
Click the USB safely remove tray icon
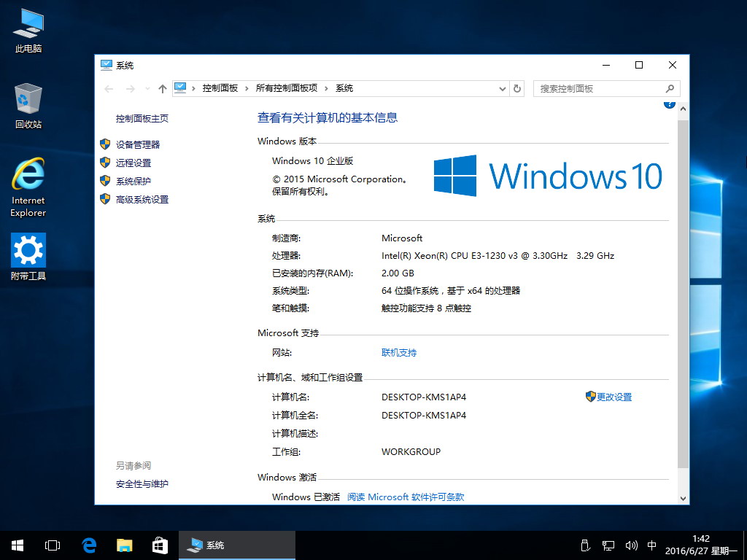(586, 545)
